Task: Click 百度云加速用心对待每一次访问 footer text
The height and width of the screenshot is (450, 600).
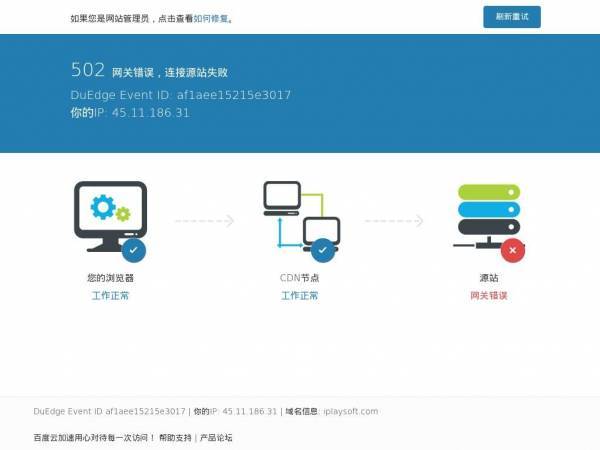Action: [94, 437]
